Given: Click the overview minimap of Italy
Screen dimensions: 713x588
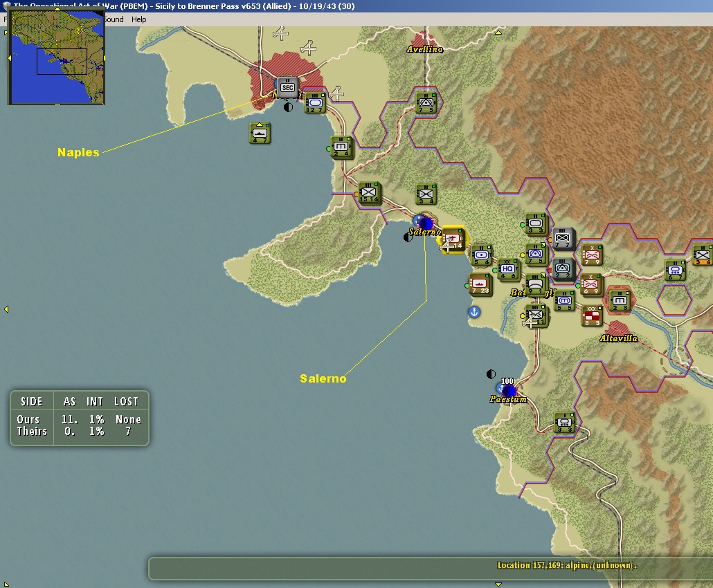Looking at the screenshot, I should pyautogui.click(x=57, y=56).
